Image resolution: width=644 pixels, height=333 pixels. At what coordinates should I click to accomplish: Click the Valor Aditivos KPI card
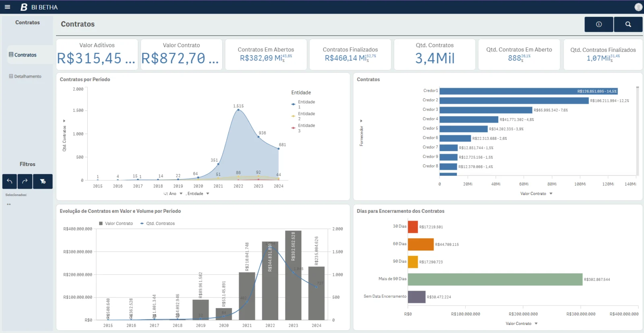coord(97,54)
